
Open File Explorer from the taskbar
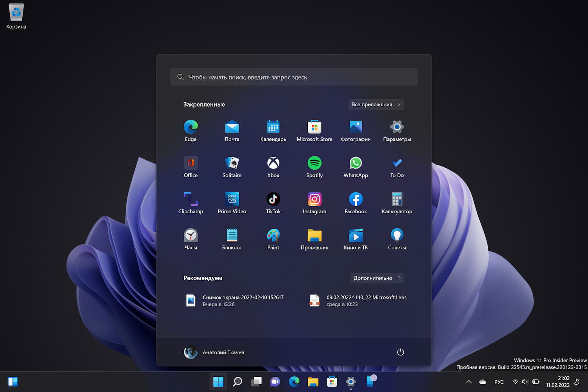(x=313, y=381)
